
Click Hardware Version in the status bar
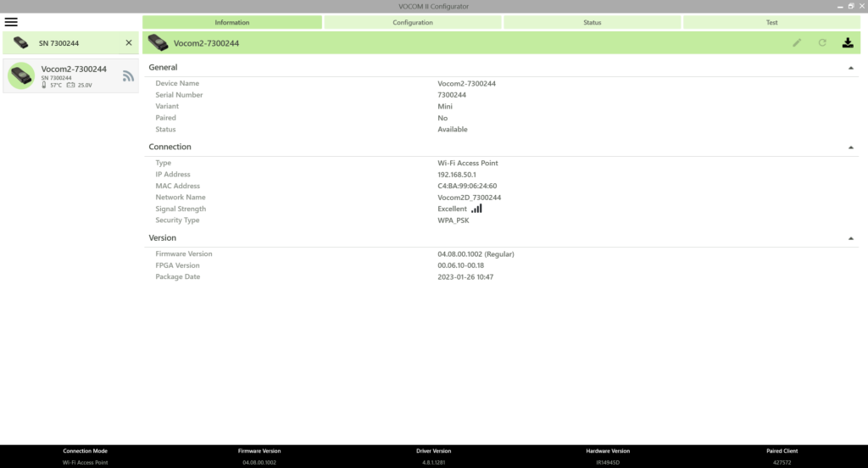[x=608, y=451]
